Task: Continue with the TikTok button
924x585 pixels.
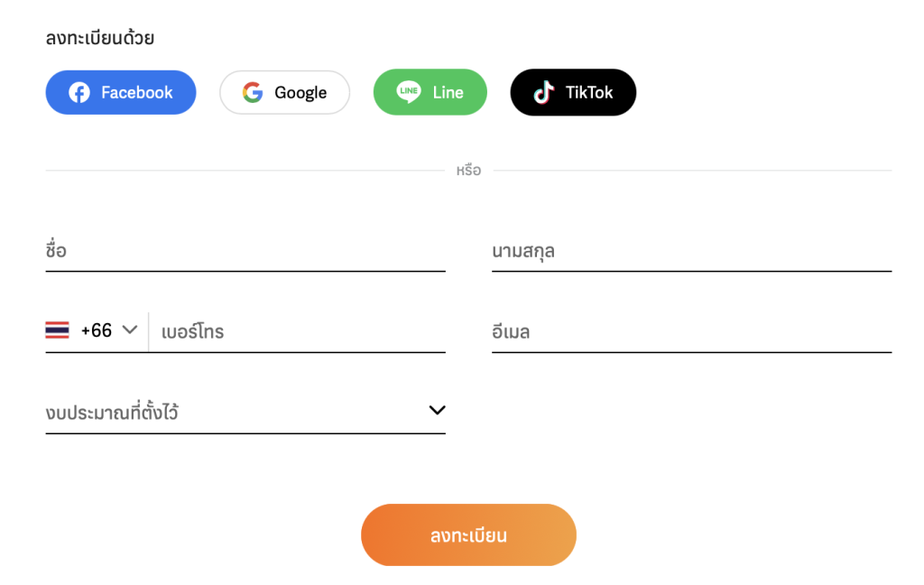Action: [x=573, y=93]
